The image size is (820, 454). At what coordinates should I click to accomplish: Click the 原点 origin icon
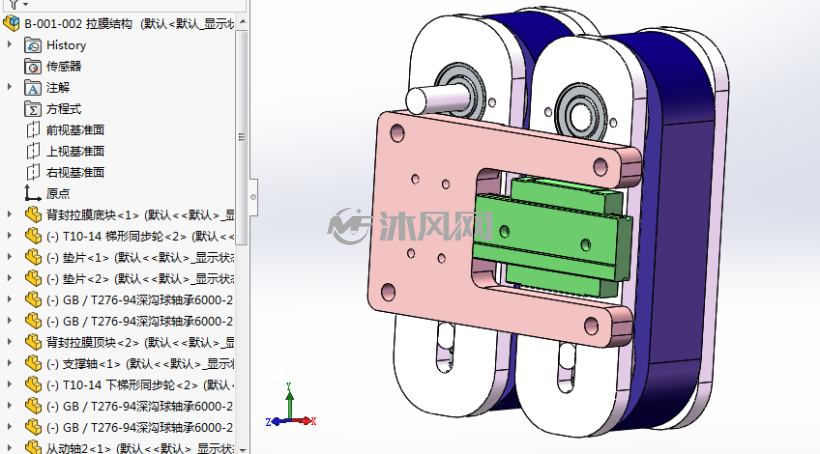(33, 194)
